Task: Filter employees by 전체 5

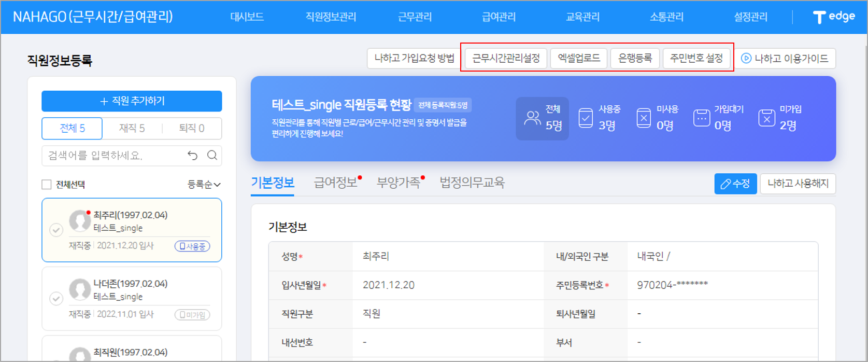Action: [x=72, y=128]
